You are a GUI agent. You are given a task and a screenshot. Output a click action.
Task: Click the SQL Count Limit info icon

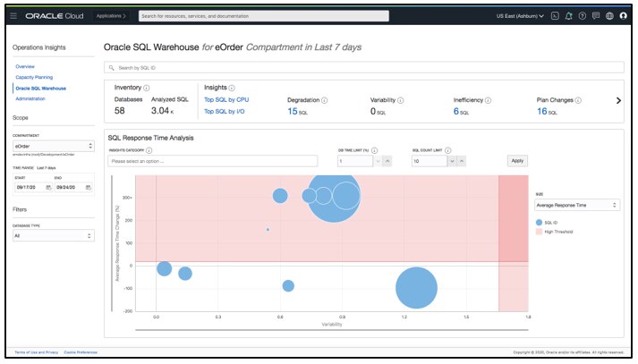[x=447, y=150]
